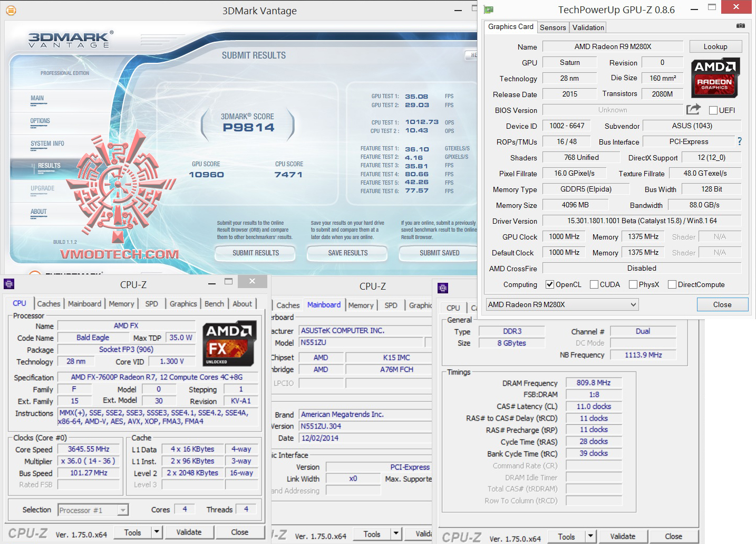The height and width of the screenshot is (544, 756).
Task: Open Upgrade in 3DMark sidebar
Action: point(43,188)
